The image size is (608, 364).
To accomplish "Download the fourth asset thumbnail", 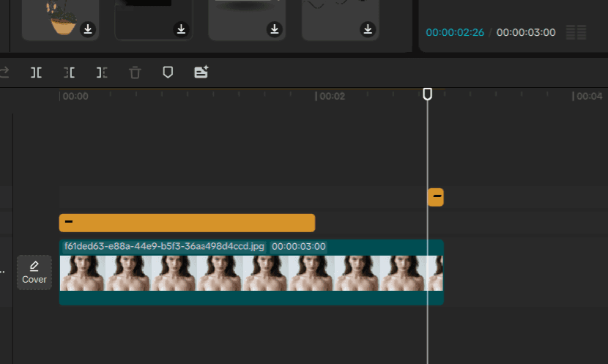I will pyautogui.click(x=368, y=29).
